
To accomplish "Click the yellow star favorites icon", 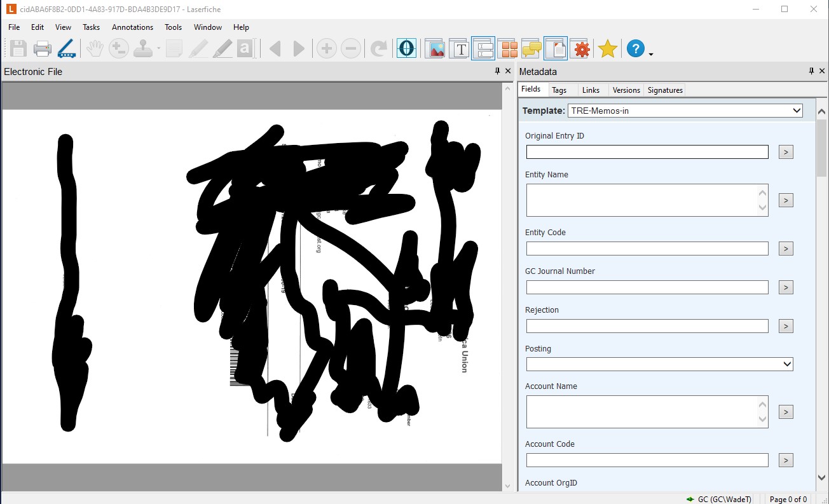I will pyautogui.click(x=608, y=48).
